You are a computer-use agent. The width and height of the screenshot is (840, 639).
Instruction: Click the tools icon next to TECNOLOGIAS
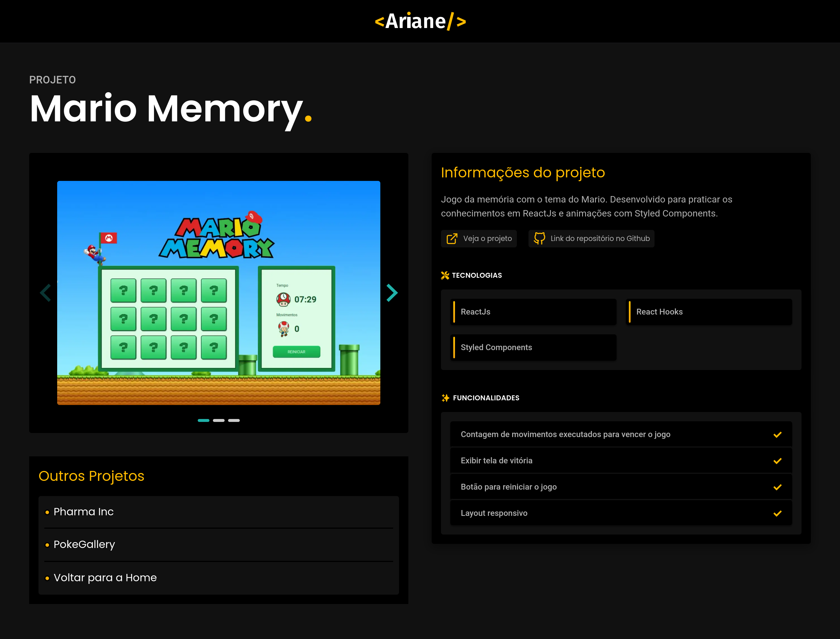445,275
